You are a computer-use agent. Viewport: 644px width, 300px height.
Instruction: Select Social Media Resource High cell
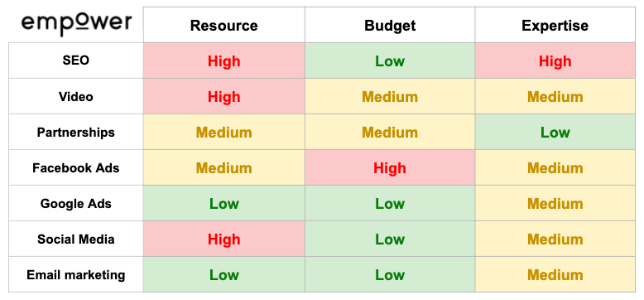click(223, 240)
